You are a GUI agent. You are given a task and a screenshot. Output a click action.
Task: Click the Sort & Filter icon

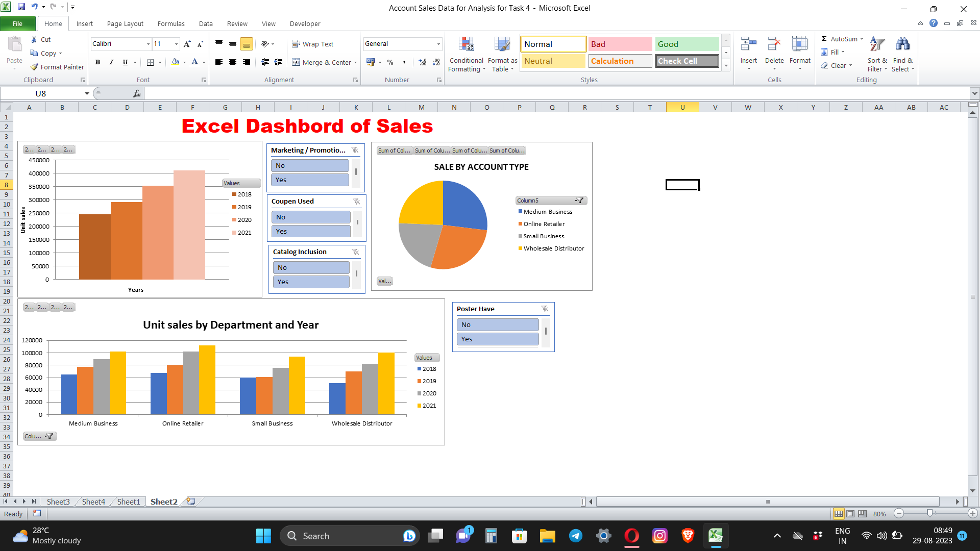click(x=877, y=45)
